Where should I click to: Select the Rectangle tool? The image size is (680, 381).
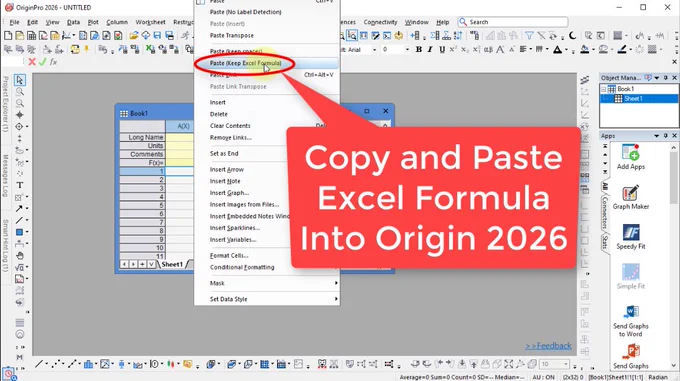click(x=20, y=232)
